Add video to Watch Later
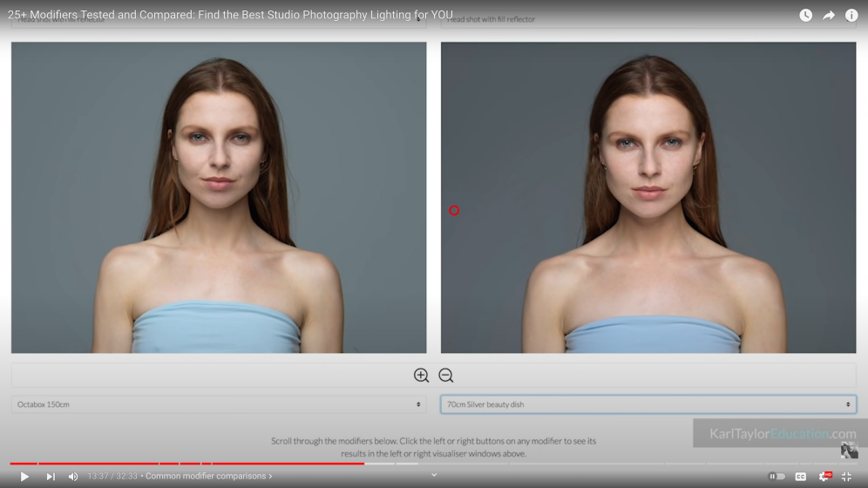Image resolution: width=868 pixels, height=488 pixels. click(x=805, y=15)
